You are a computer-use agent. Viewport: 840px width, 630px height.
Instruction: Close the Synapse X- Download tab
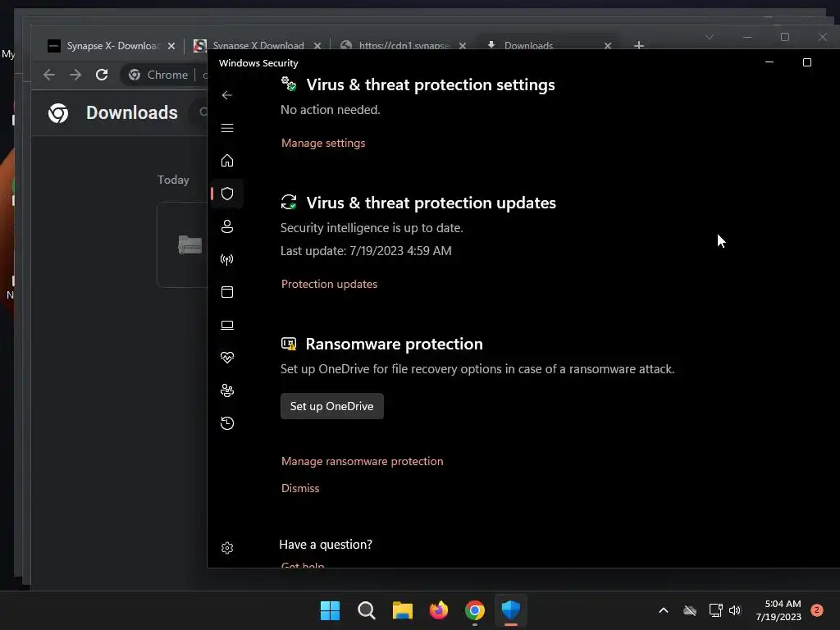pyautogui.click(x=171, y=46)
